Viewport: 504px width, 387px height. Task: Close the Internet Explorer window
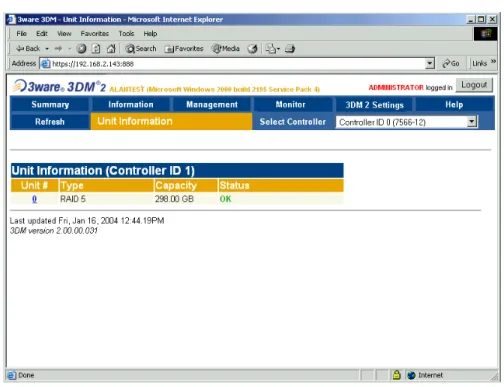492,19
